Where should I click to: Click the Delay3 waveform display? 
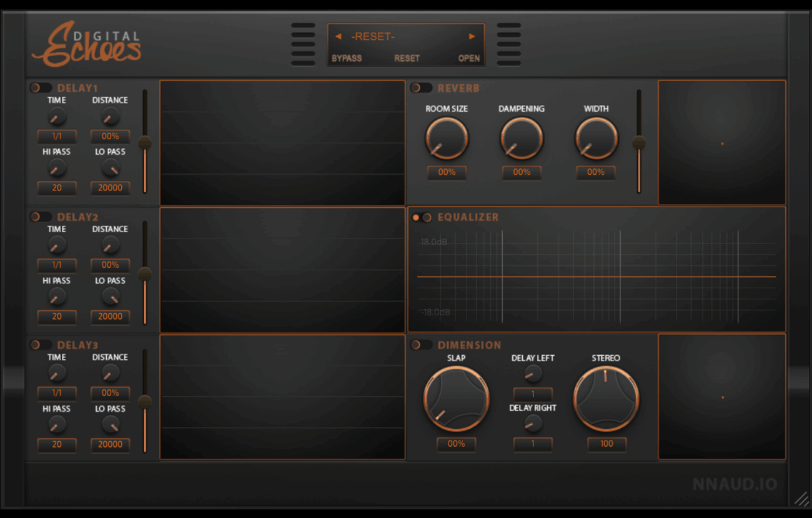click(x=282, y=397)
